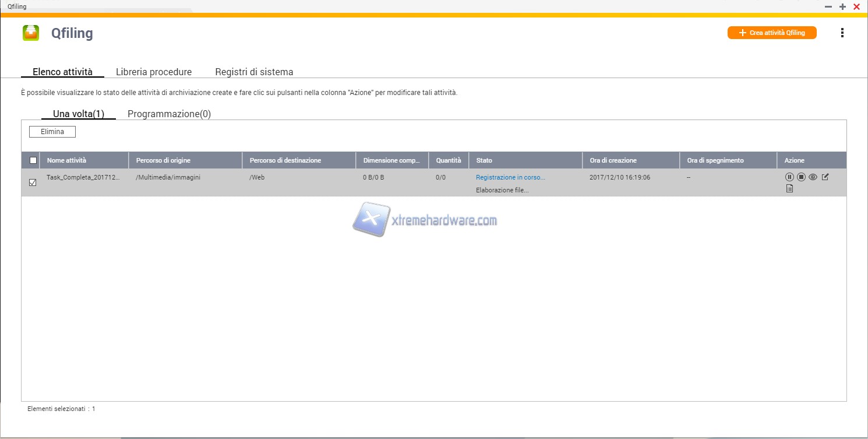The image size is (868, 439).
Task: Select the Una volta(1) sub-tab
Action: (x=79, y=114)
